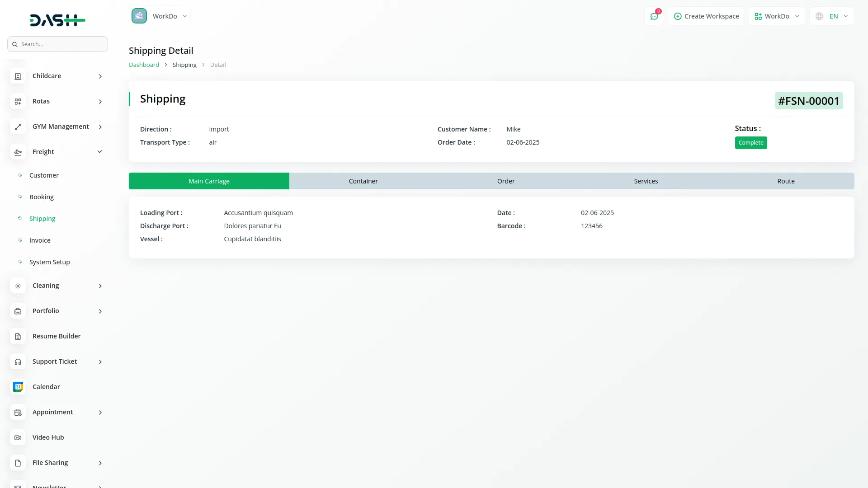This screenshot has width=868, height=488.
Task: Click the messages notification bubble icon
Action: 654,16
